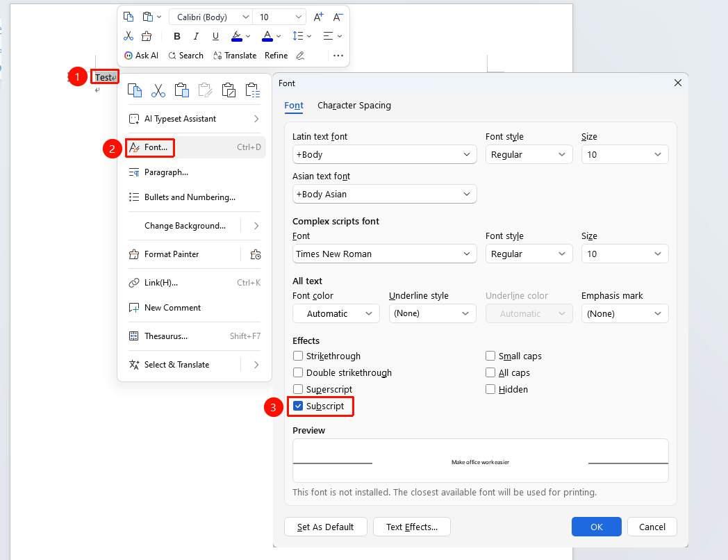Enable the Double strikethrough checkbox
728x560 pixels.
click(x=298, y=373)
